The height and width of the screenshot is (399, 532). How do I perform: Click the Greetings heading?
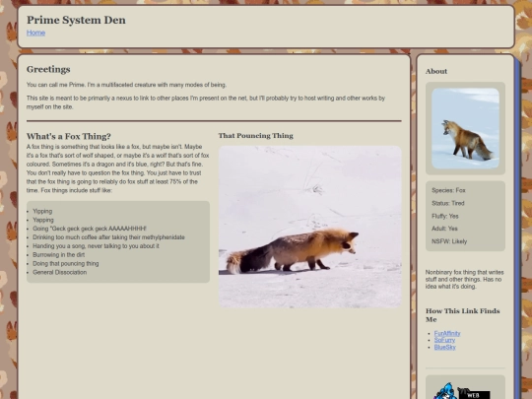48,70
